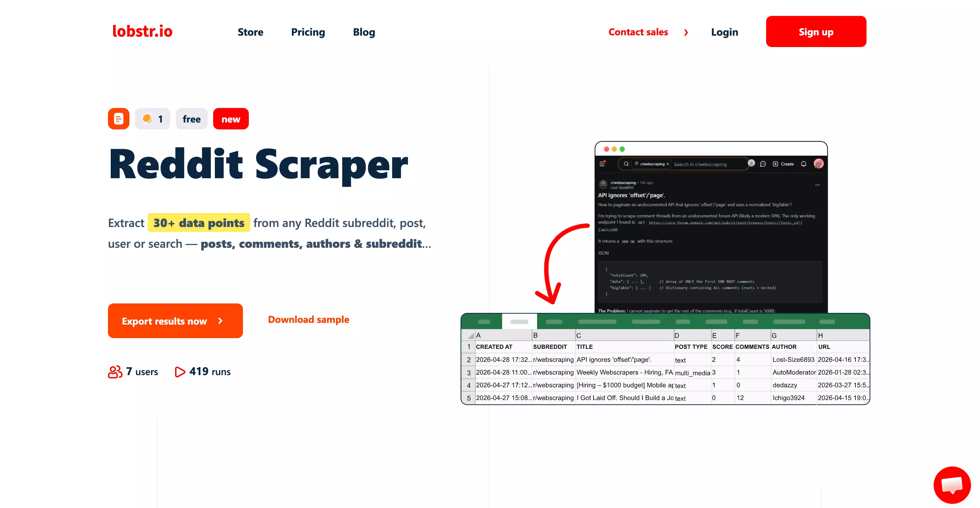The image size is (980, 508).
Task: Open the Login page
Action: point(724,32)
